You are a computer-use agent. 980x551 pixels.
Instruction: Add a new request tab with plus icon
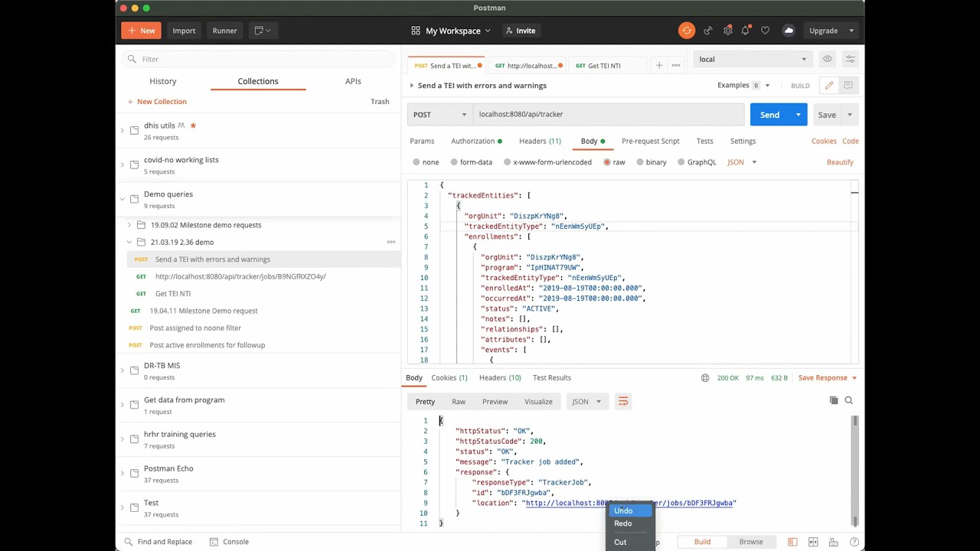[658, 65]
